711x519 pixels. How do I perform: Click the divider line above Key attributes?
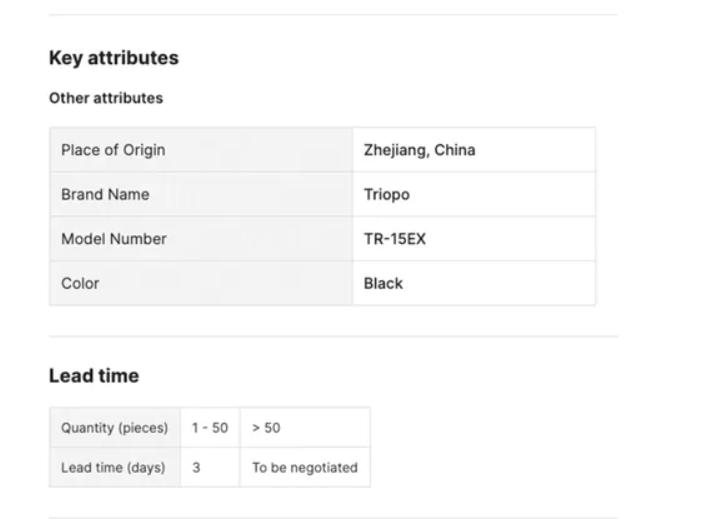point(333,14)
